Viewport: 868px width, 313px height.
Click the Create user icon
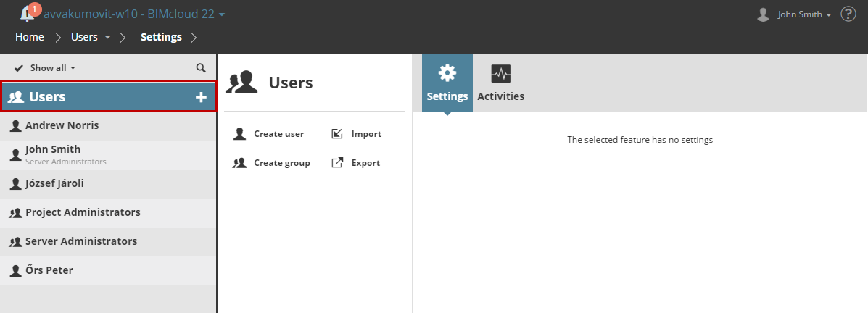tap(239, 134)
